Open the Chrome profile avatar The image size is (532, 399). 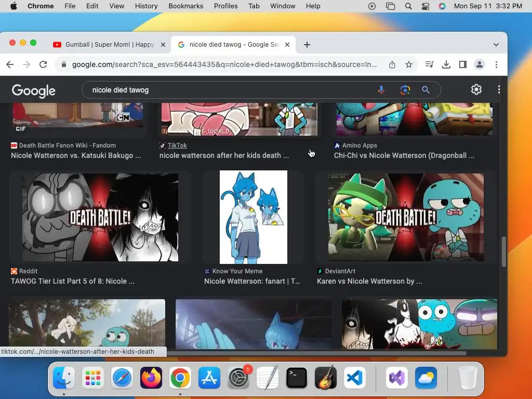click(480, 64)
